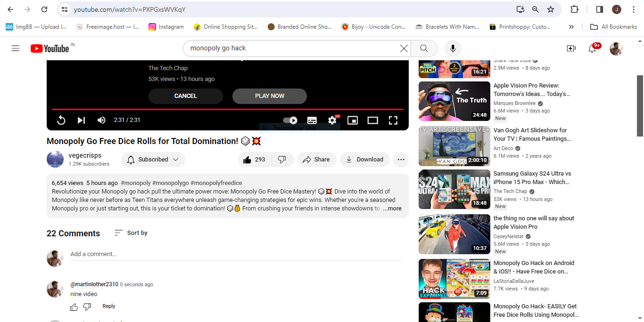This screenshot has width=644, height=322.
Task: Switch to theater mode
Action: pyautogui.click(x=373, y=120)
